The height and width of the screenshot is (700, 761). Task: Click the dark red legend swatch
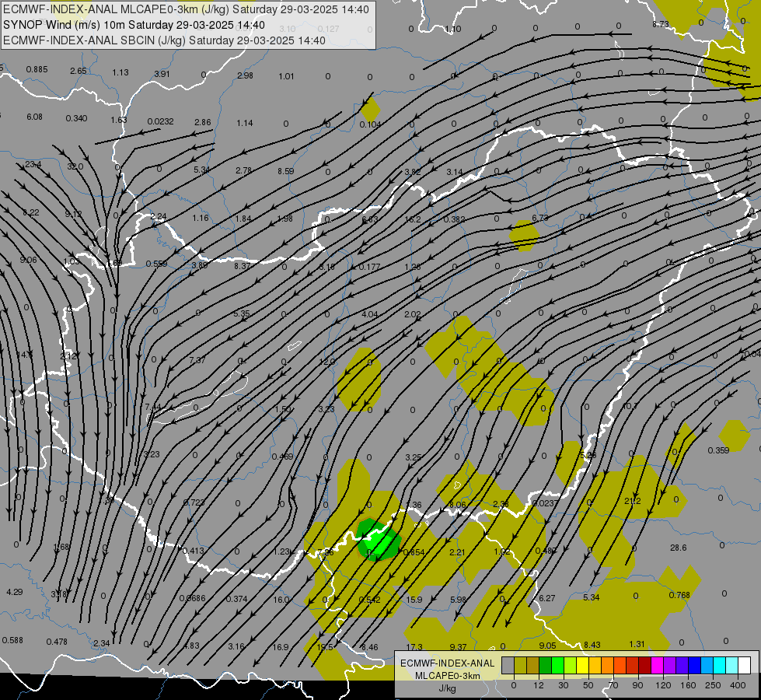(644, 666)
